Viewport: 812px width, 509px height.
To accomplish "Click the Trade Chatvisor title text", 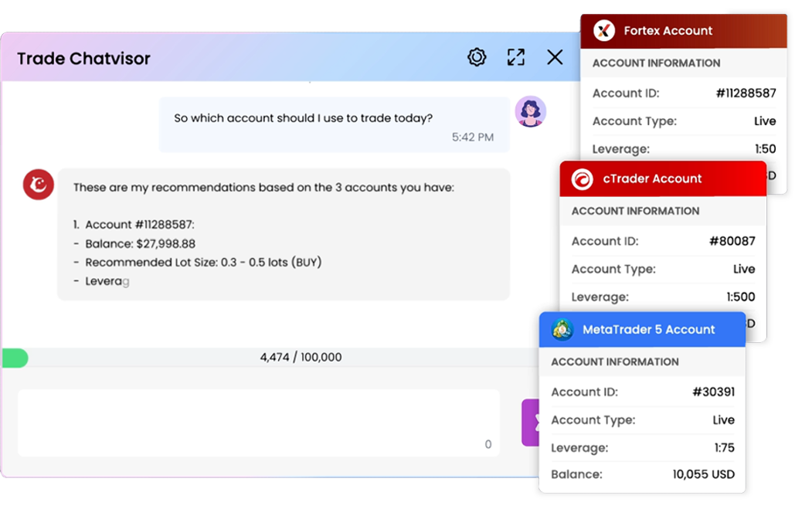I will coord(83,59).
